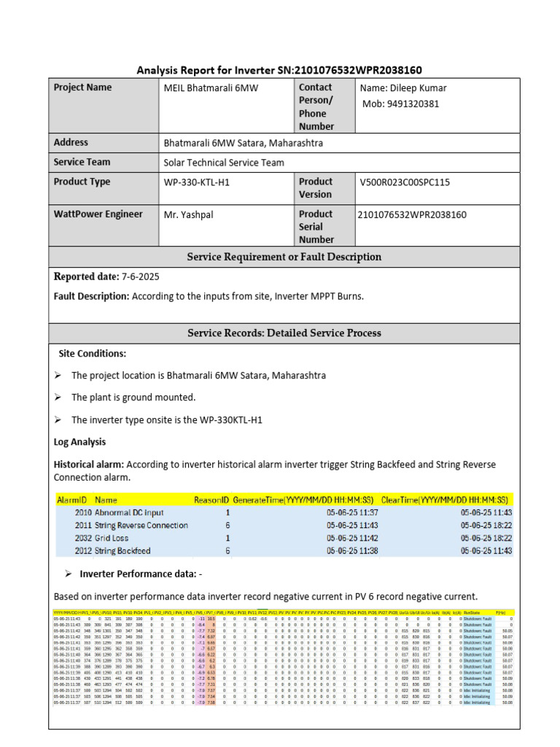Select the 'Log Analysis' subheading
Viewport: 560px width, 747px height.
pyautogui.click(x=79, y=441)
